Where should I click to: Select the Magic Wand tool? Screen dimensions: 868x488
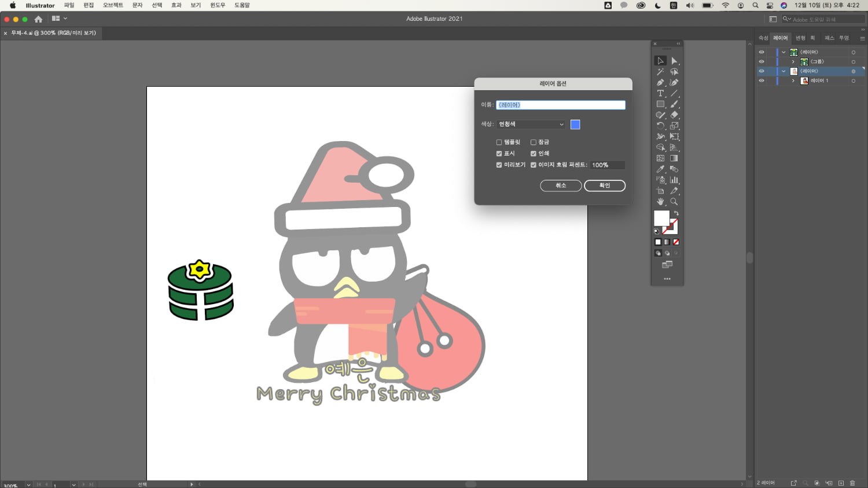(660, 72)
